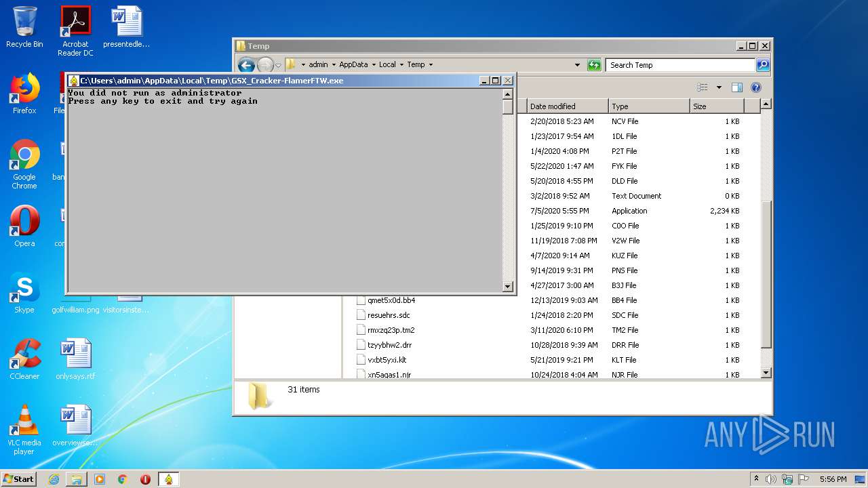This screenshot has width=868, height=488.
Task: Select file rmxzq23p.tm2
Action: click(x=391, y=330)
